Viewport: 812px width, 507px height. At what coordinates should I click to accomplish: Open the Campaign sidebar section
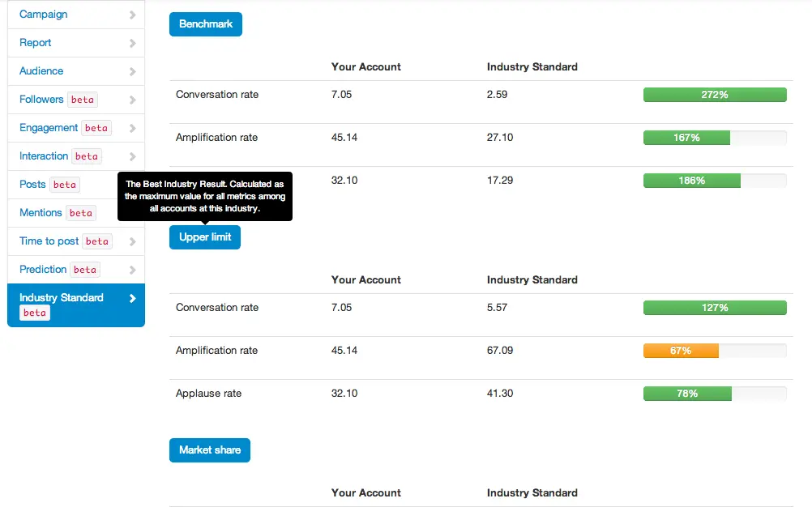point(44,15)
